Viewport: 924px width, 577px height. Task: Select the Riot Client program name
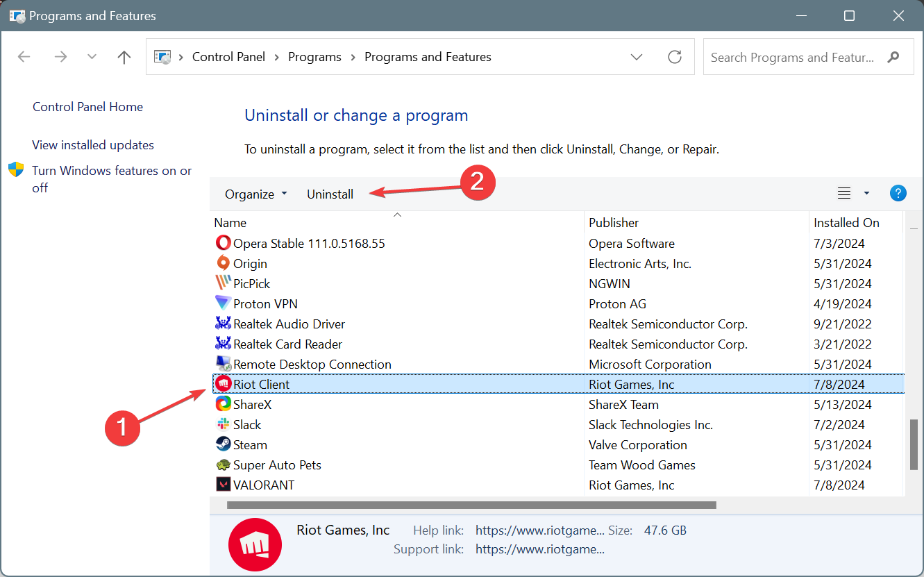[261, 385]
